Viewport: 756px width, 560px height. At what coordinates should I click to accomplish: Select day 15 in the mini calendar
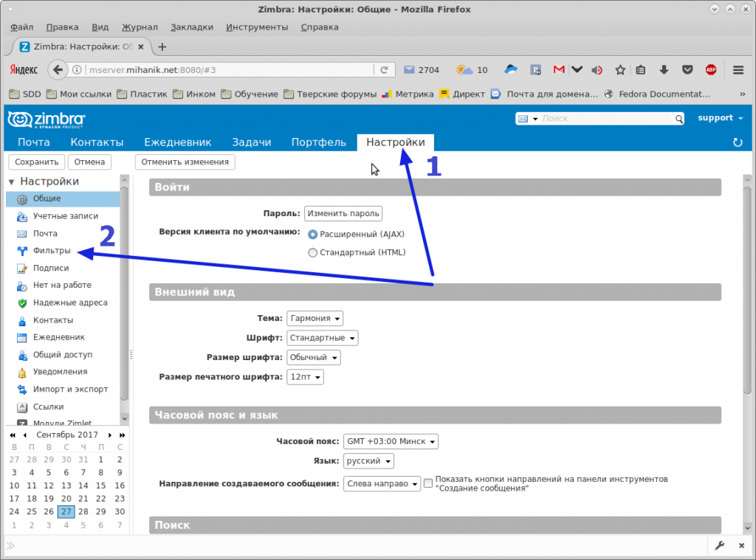pyautogui.click(x=100, y=485)
